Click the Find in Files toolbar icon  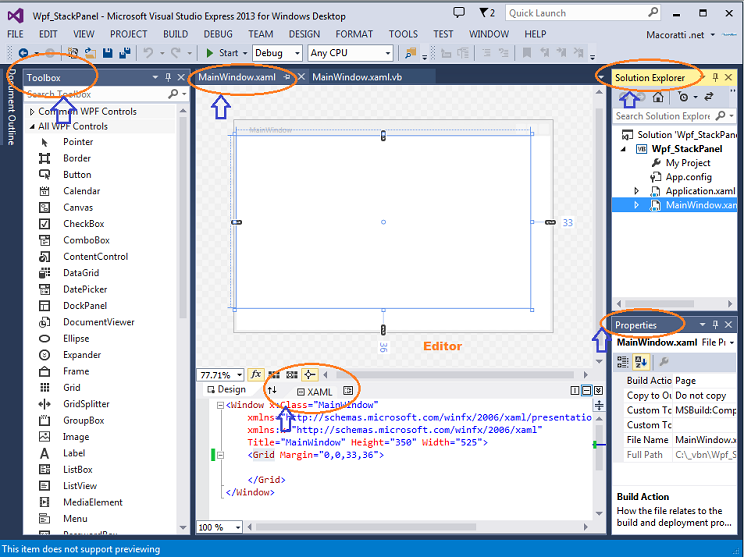click(410, 53)
